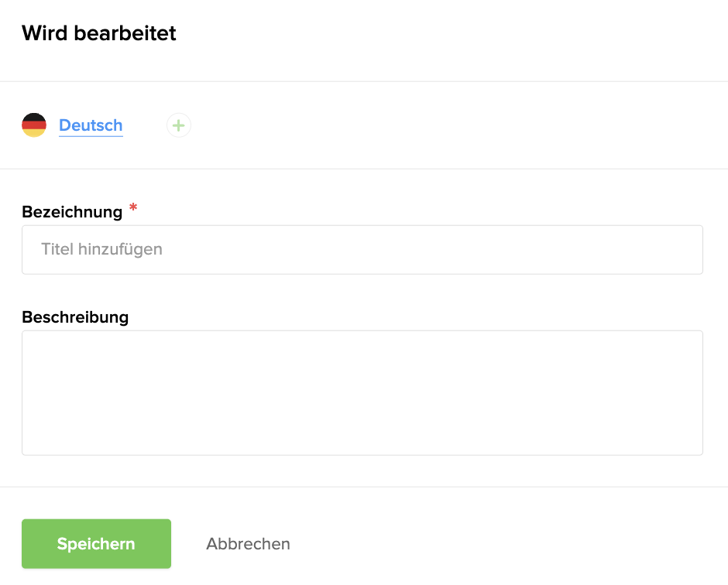Click the red required asterisk marker

click(133, 207)
